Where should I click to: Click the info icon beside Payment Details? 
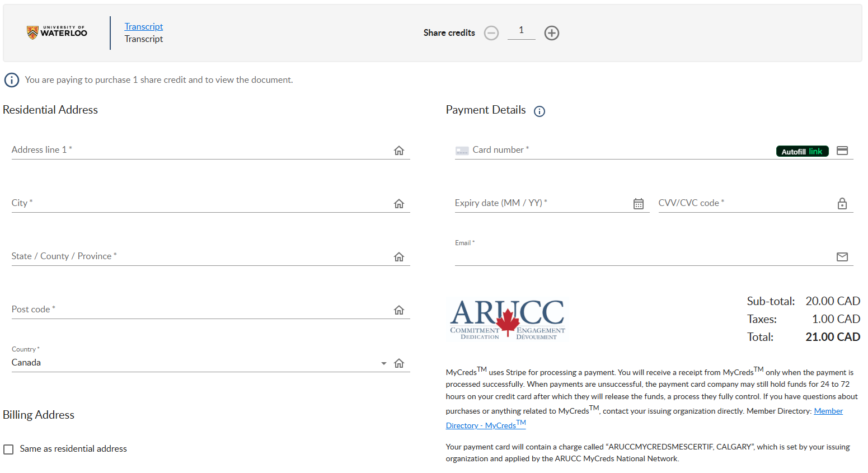pos(539,111)
